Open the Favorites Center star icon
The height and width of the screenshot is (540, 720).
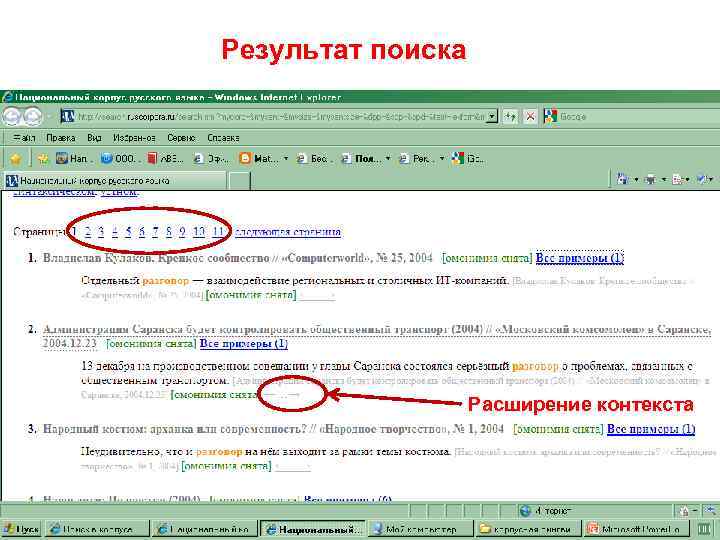coord(16,159)
